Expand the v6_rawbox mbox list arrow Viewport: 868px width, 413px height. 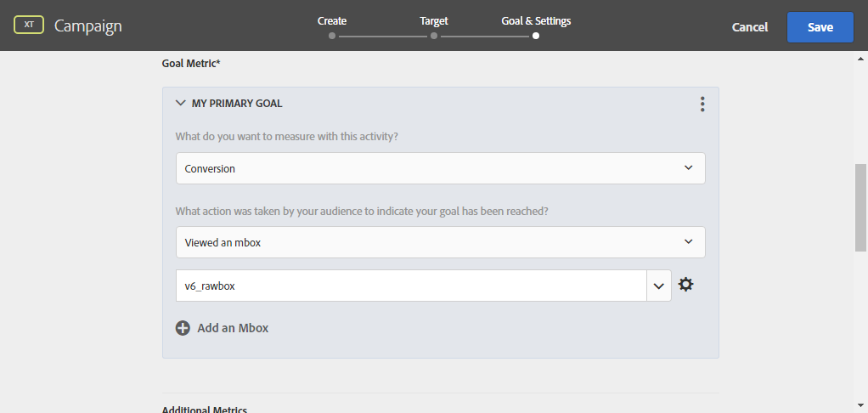point(659,286)
